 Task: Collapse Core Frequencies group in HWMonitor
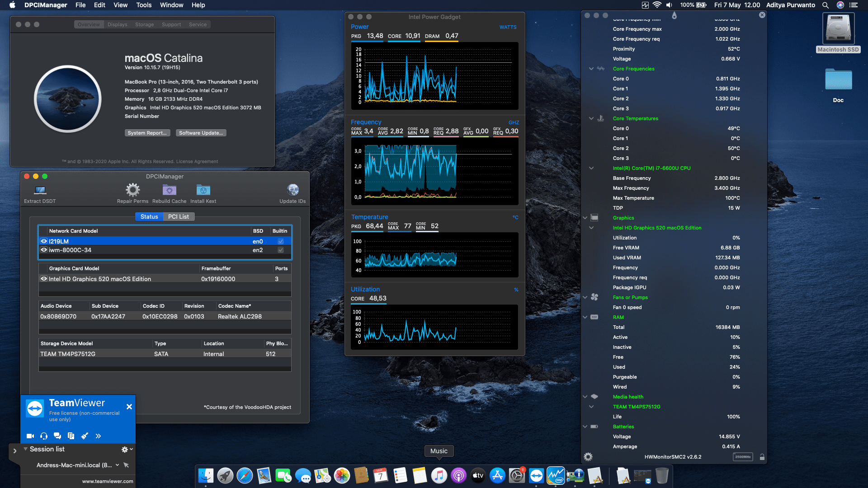[x=591, y=69]
